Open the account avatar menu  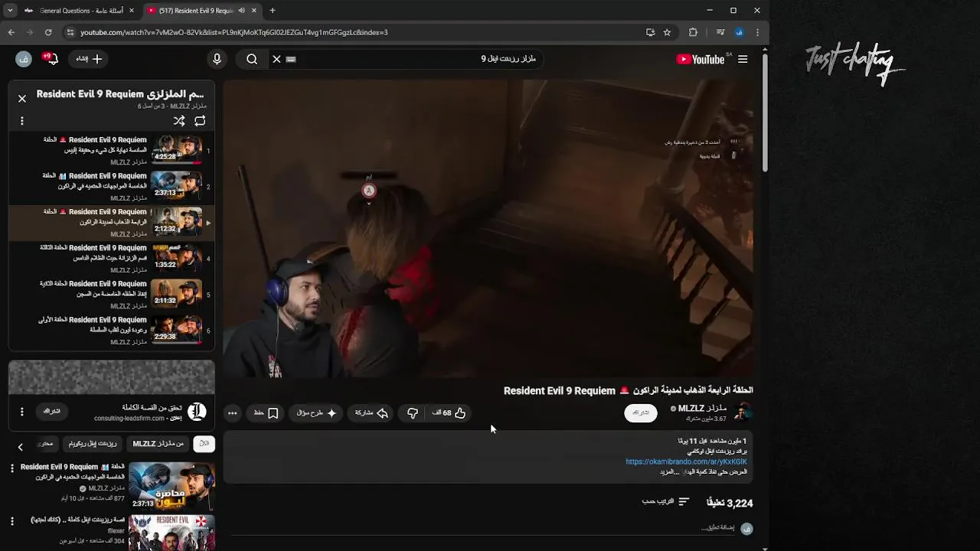(23, 59)
